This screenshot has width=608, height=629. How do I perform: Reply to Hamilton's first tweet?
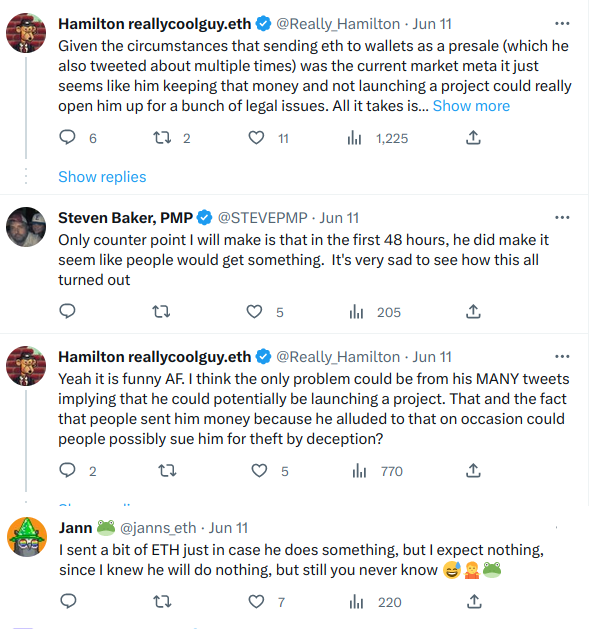pos(68,139)
